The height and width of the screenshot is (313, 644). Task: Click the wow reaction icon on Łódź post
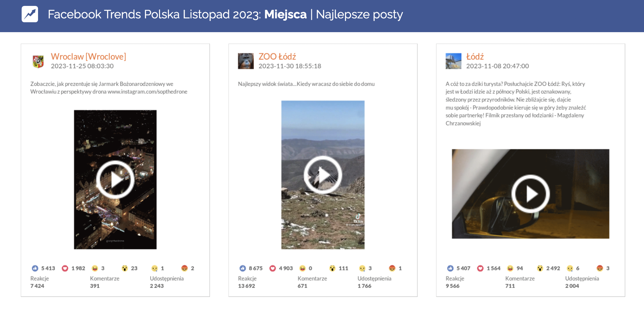tap(540, 268)
